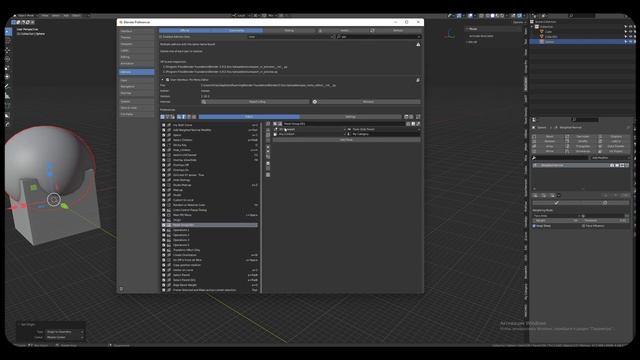
Task: Toggle the Official add-ons filter
Action: (x=185, y=30)
